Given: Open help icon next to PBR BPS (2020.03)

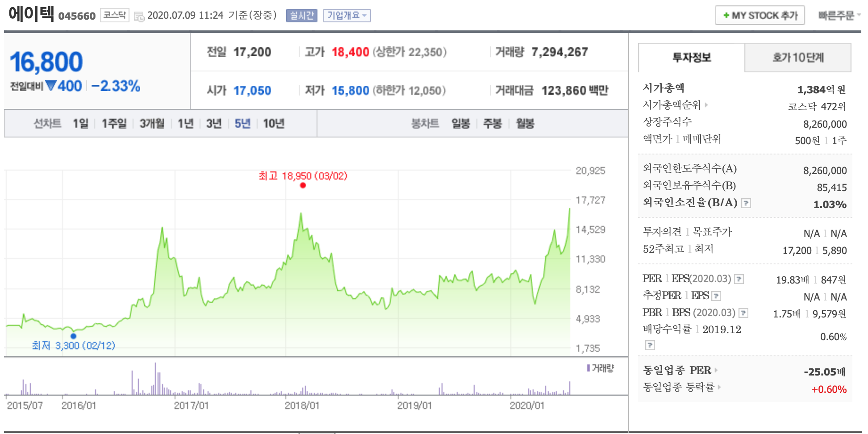Looking at the screenshot, I should (743, 313).
